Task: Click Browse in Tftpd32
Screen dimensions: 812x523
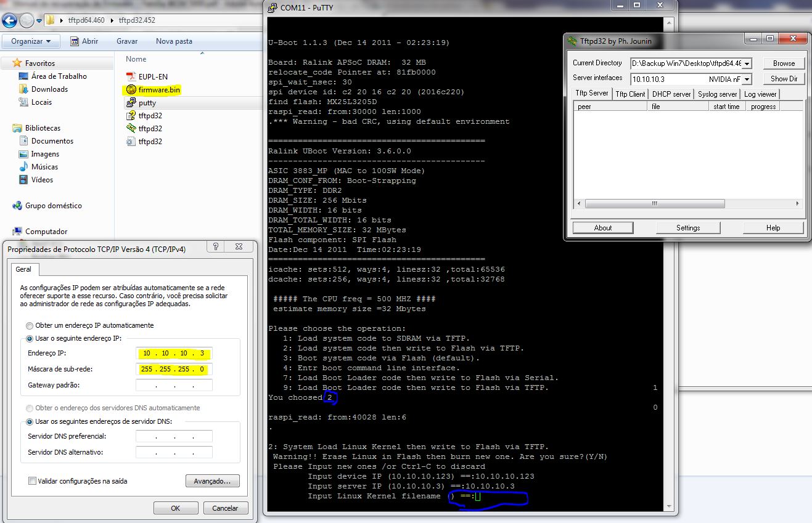Action: [784, 63]
